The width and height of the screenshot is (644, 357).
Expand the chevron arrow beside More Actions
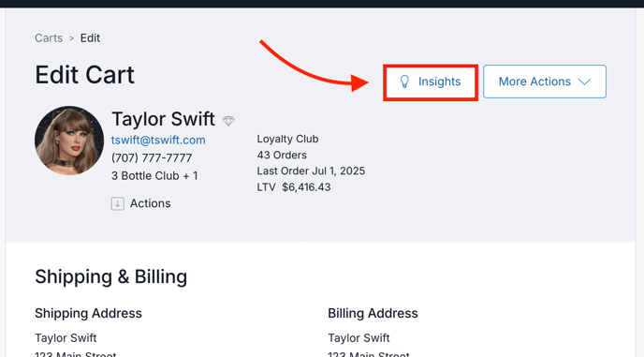(584, 82)
